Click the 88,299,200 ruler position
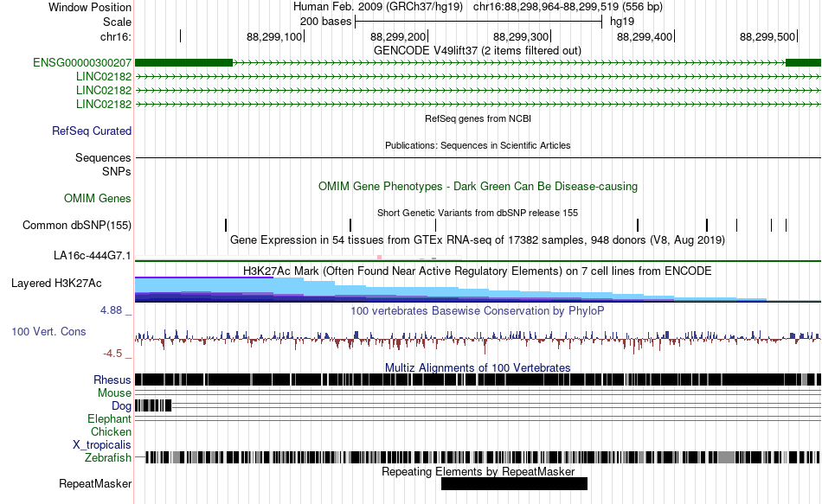This screenshot has width=822, height=504. 398,36
